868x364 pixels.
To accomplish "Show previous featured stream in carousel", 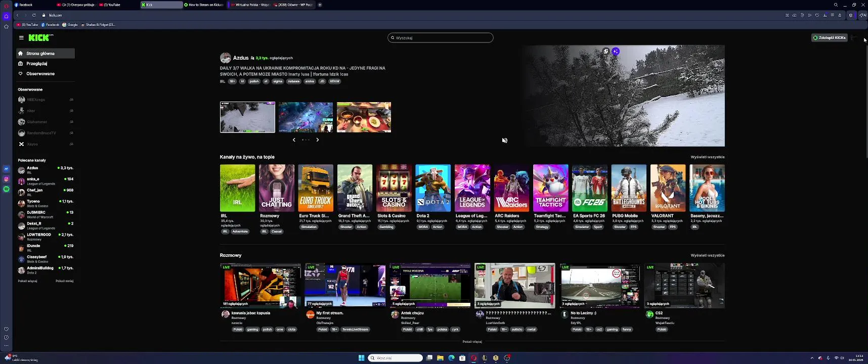I will click(294, 140).
